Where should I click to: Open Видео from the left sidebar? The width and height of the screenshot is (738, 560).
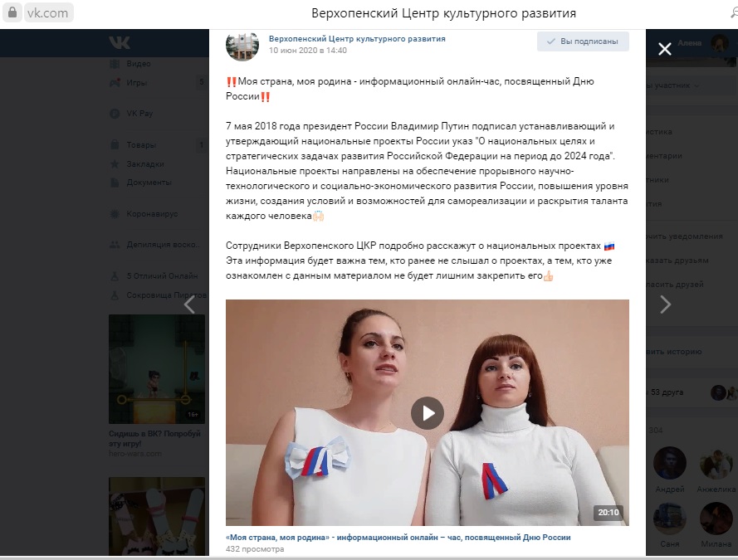[x=139, y=64]
